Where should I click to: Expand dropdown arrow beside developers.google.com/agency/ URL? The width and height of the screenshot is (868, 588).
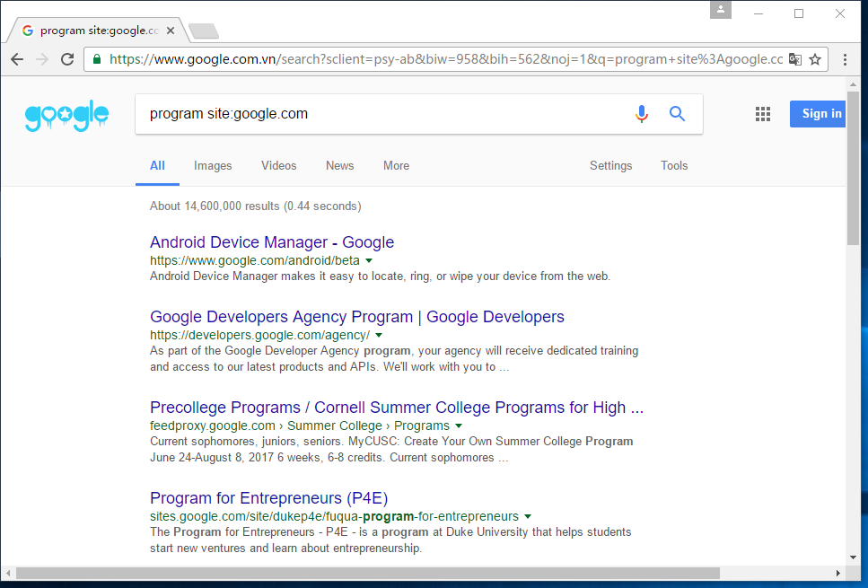tap(379, 335)
